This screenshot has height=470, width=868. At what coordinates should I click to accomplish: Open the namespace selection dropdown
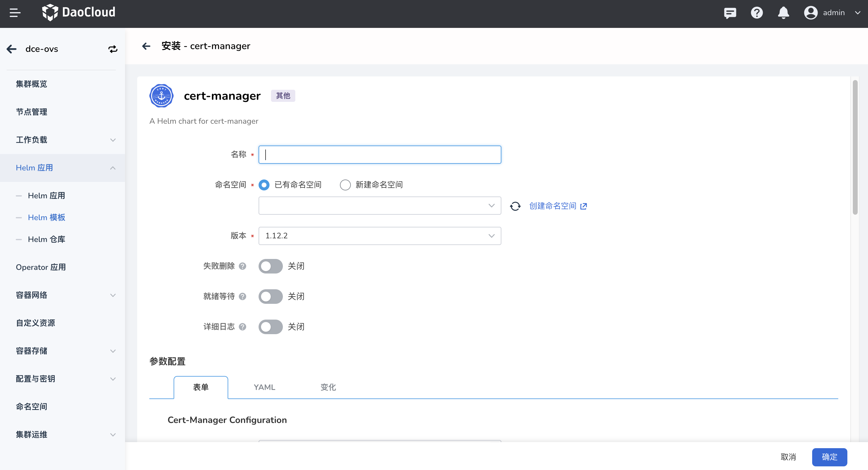point(379,206)
